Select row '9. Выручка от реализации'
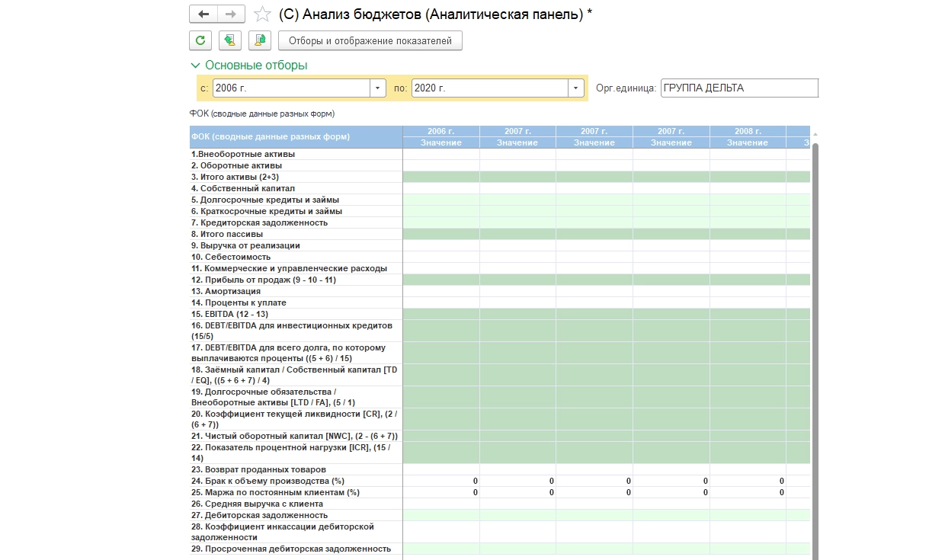Image resolution: width=929 pixels, height=560 pixels. click(x=245, y=245)
